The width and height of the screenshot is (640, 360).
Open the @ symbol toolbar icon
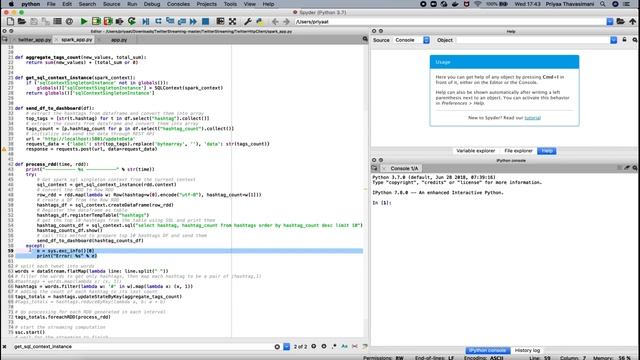69,22
